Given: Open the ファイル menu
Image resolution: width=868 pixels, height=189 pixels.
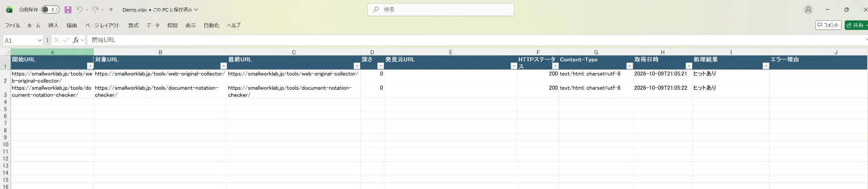Looking at the screenshot, I should [12, 25].
